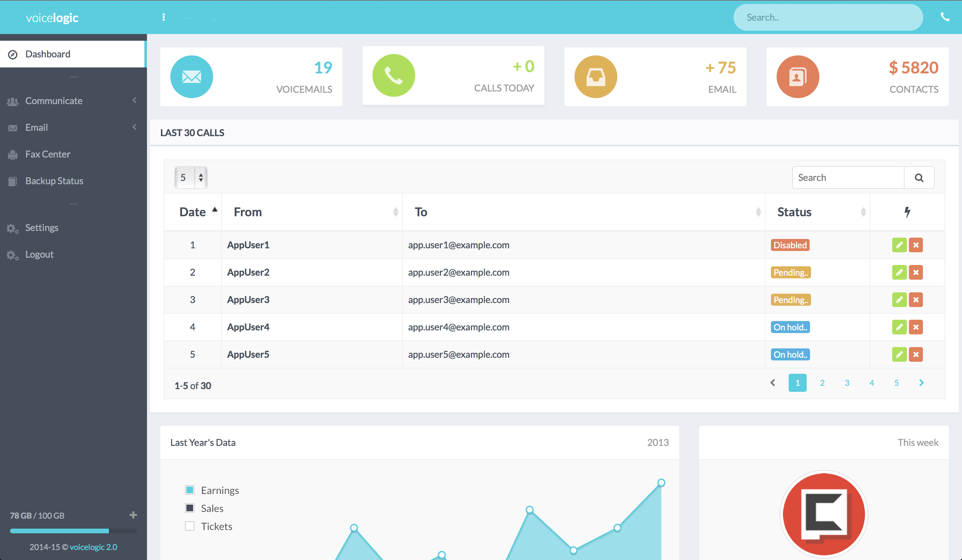
Task: Click the voicelogic logo in header
Action: pos(52,18)
